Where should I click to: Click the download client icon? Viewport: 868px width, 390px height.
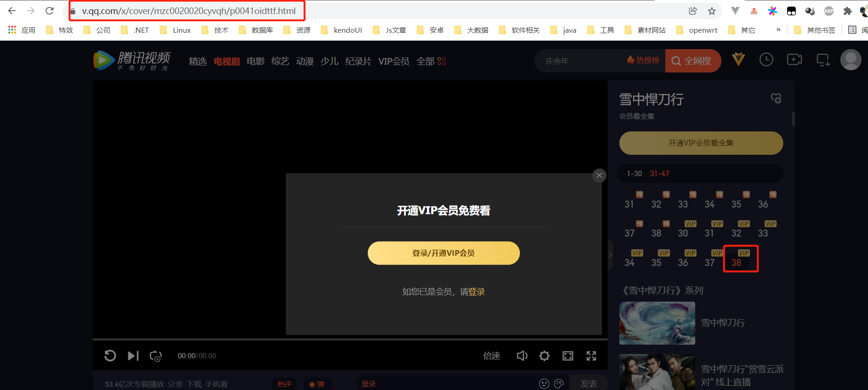pos(823,60)
